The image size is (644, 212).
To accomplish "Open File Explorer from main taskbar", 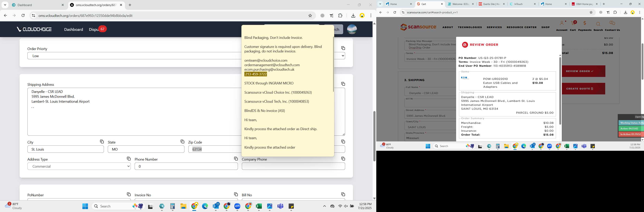I will (x=183, y=206).
